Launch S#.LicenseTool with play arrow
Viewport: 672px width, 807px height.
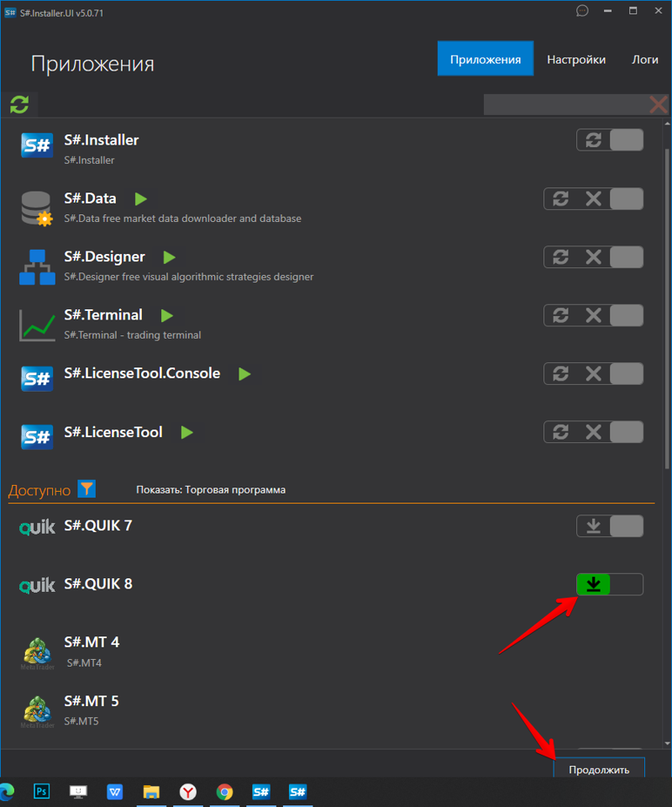point(186,432)
